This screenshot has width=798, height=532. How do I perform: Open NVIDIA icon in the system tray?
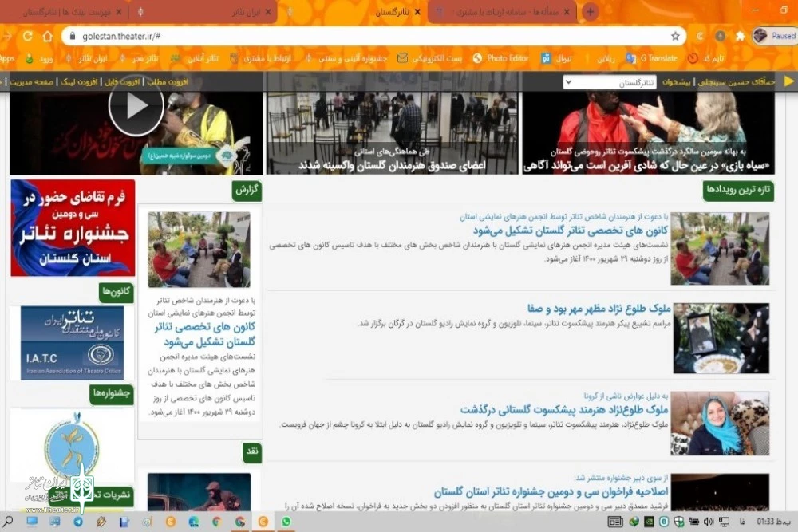coord(649,522)
